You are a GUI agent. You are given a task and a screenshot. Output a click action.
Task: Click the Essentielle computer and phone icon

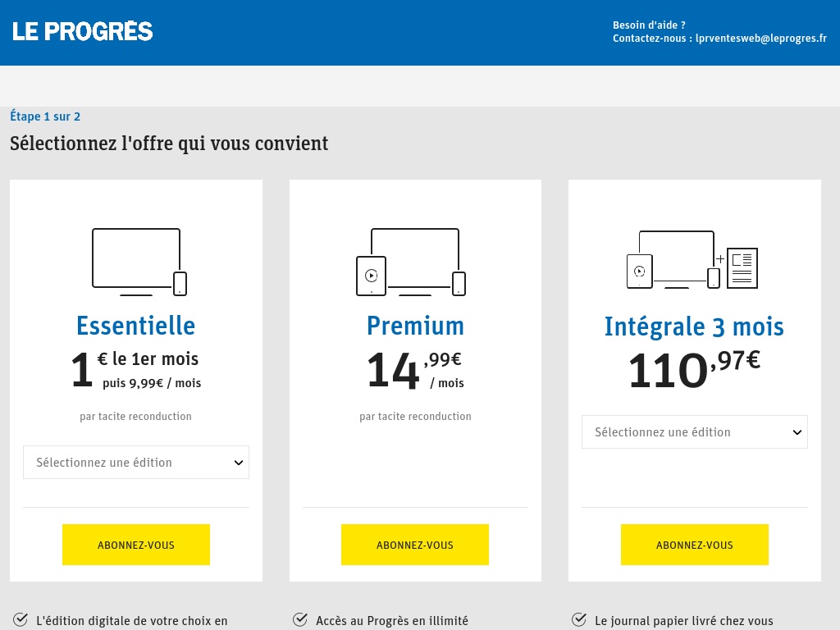pyautogui.click(x=139, y=262)
